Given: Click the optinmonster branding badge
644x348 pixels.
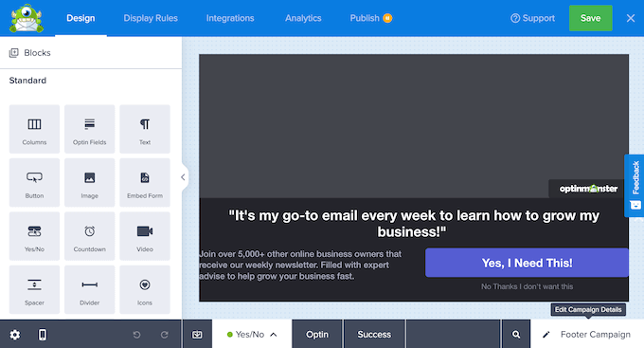Looking at the screenshot, I should click(588, 189).
